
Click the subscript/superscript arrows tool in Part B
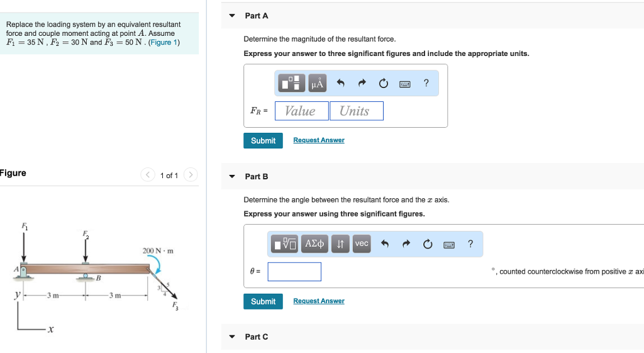(x=340, y=244)
